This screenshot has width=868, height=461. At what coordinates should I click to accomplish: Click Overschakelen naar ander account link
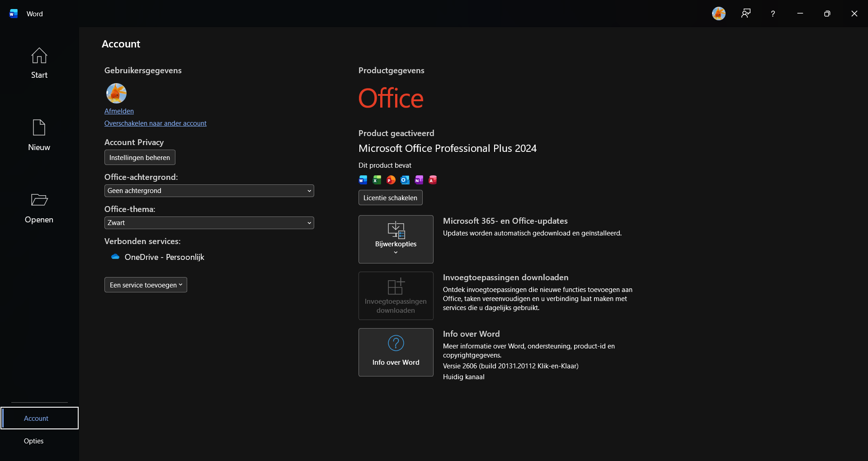(x=156, y=123)
